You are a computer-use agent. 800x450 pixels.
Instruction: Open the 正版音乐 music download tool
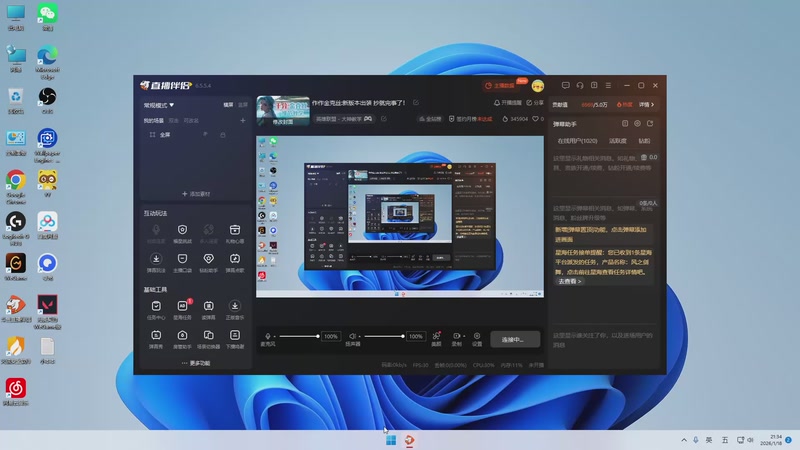235,309
